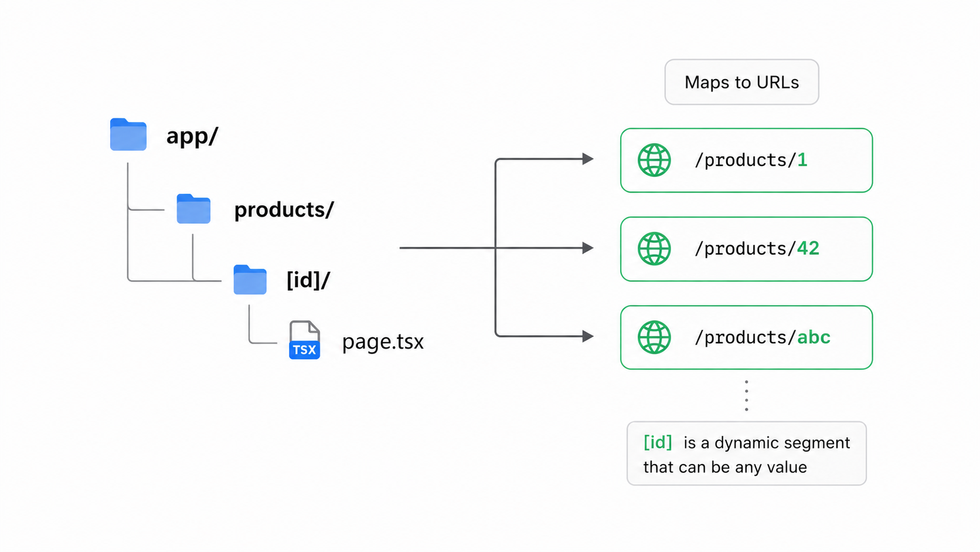Select the [id]/ folder label
Viewport: 980px width, 552px height.
click(308, 280)
